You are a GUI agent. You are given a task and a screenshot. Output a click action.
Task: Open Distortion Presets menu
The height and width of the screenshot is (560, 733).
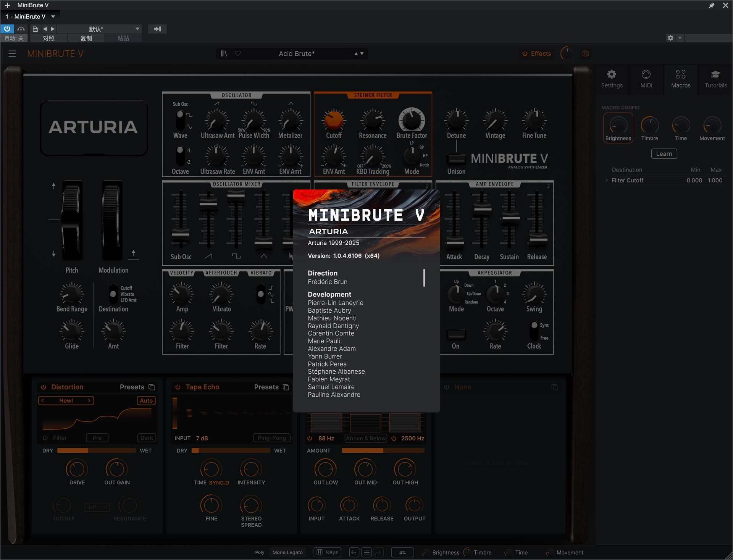(x=132, y=387)
